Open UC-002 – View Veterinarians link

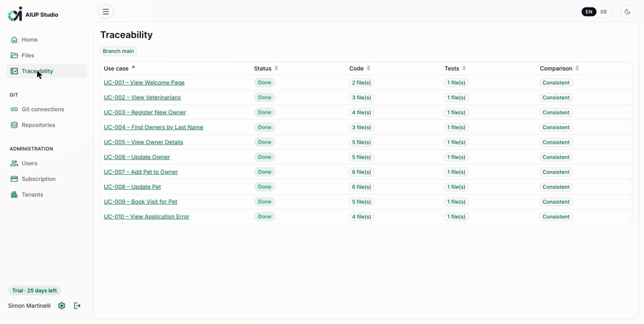click(142, 97)
